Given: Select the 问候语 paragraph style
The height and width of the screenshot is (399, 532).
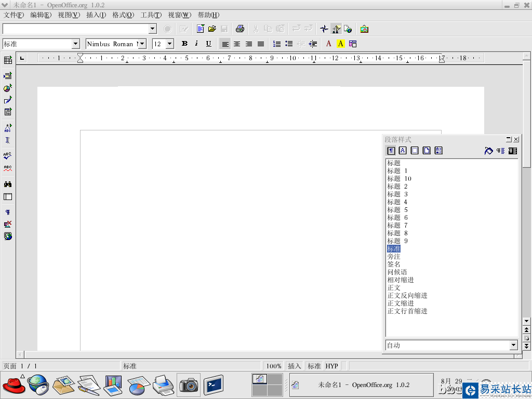Looking at the screenshot, I should [397, 272].
